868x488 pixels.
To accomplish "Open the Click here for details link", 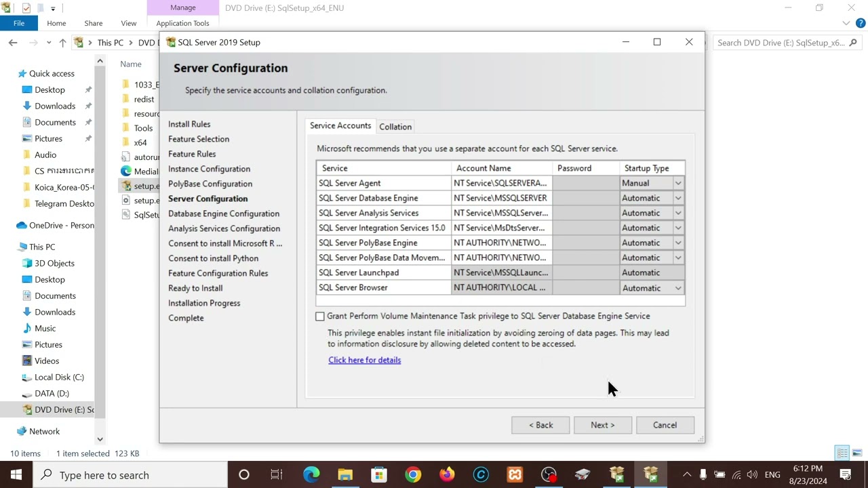I will click(365, 360).
